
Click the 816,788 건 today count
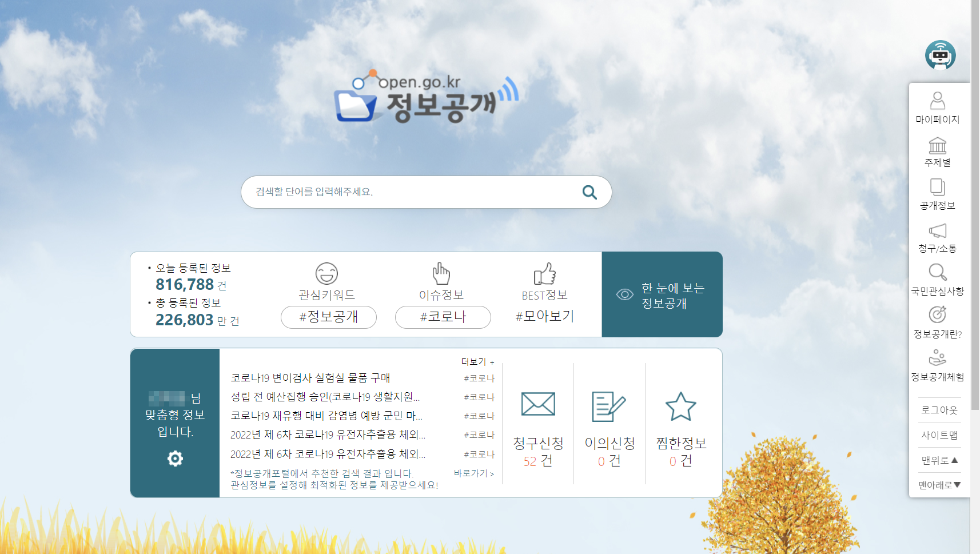(191, 285)
